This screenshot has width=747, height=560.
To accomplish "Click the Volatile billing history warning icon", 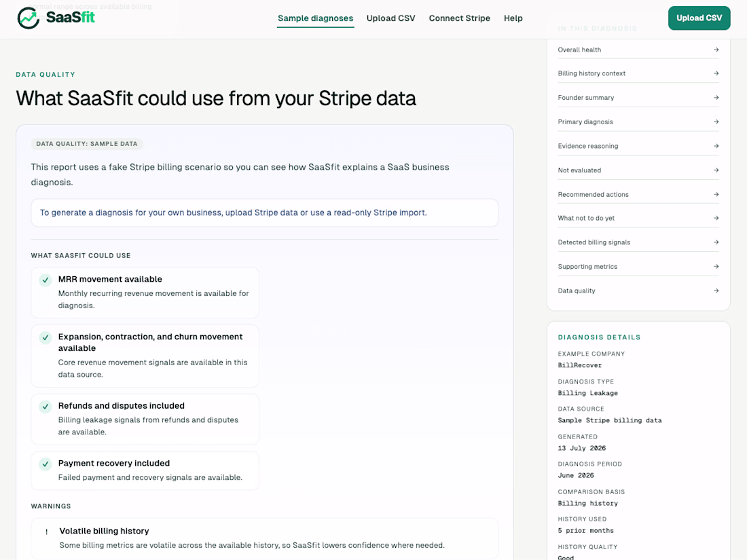I will tap(46, 532).
